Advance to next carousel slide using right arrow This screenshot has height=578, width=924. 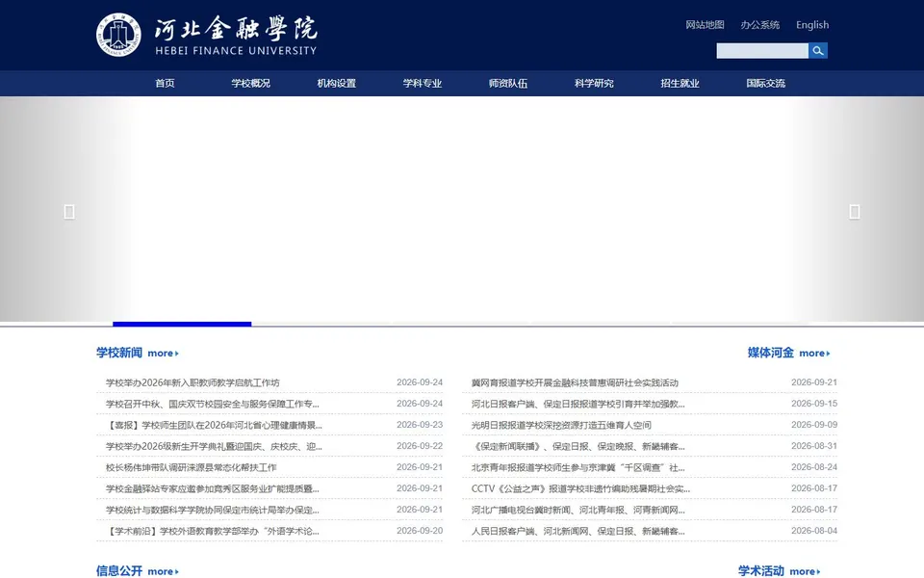pos(855,212)
